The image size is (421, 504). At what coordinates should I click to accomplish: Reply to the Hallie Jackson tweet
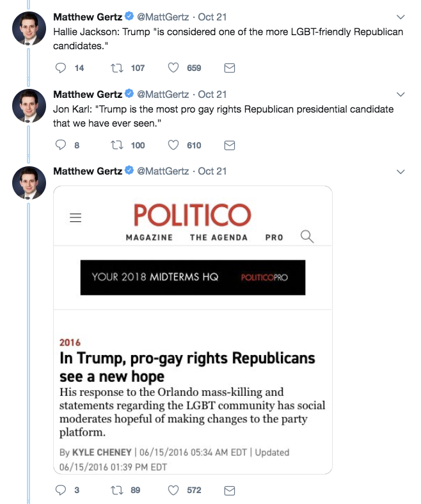tap(61, 68)
